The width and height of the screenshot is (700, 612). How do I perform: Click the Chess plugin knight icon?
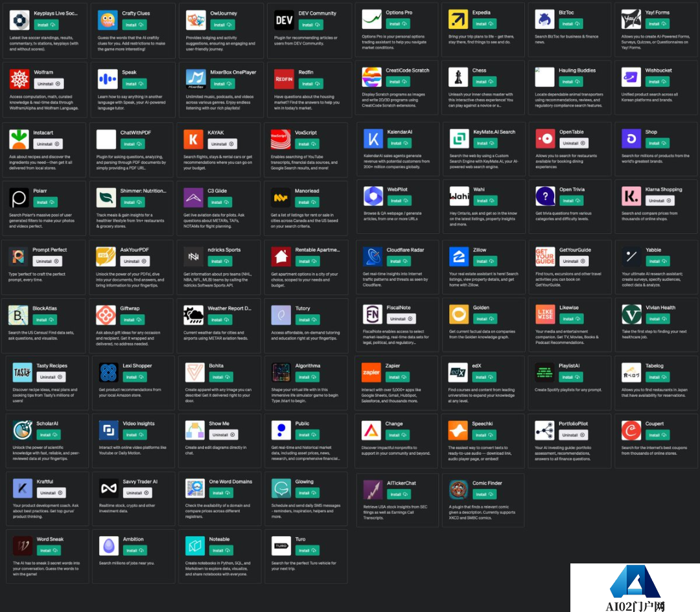458,77
